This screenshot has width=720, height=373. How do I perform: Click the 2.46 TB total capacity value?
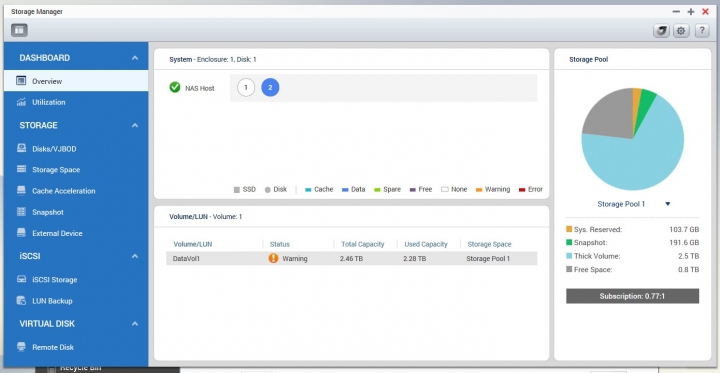click(351, 259)
